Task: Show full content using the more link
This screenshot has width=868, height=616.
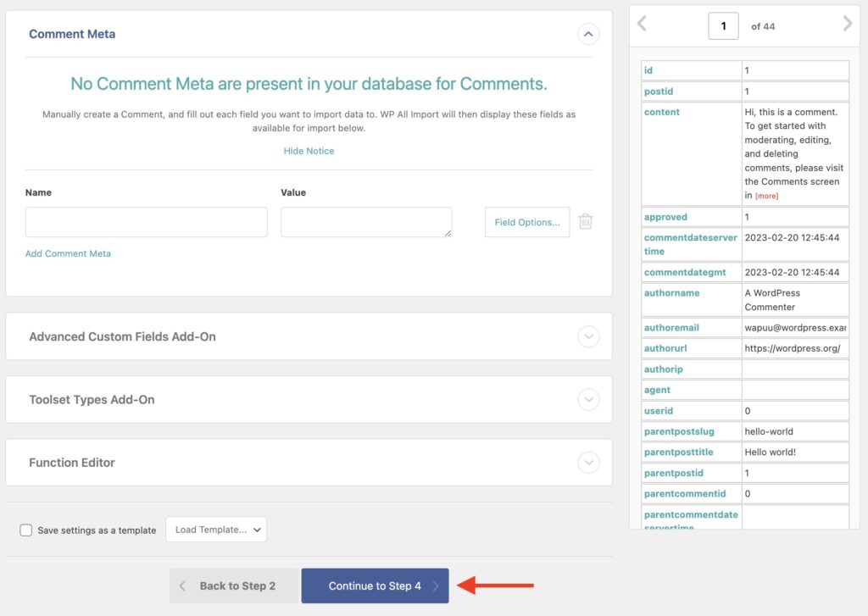Action: pyautogui.click(x=766, y=195)
